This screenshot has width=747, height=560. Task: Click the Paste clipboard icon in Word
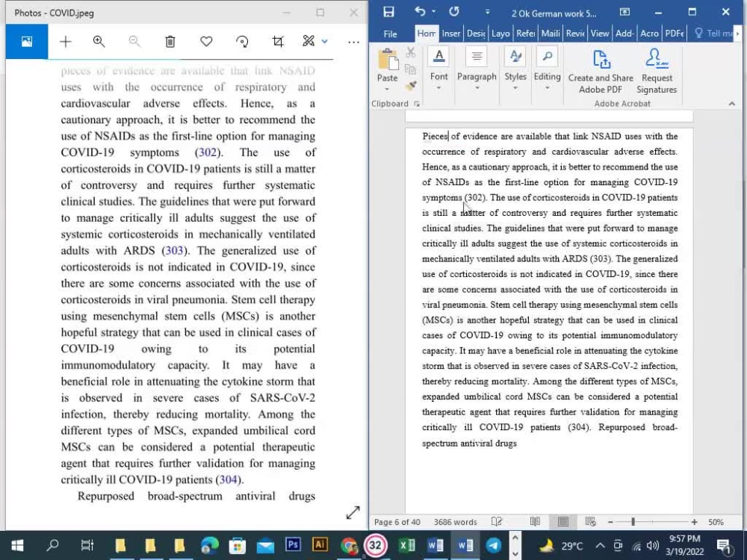coord(387,60)
